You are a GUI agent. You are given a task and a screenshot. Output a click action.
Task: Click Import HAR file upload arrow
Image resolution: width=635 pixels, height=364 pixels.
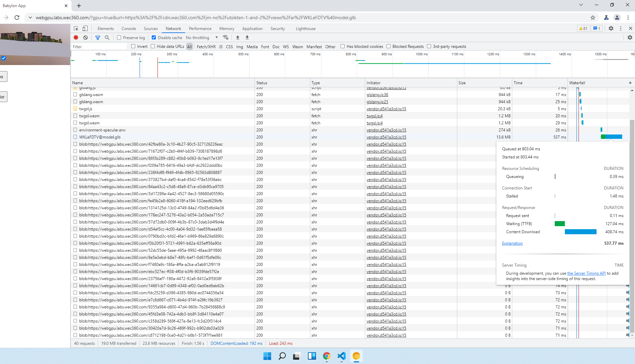238,37
